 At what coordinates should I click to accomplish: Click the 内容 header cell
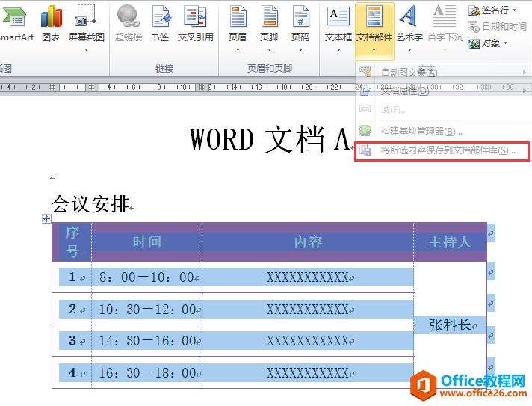[308, 242]
